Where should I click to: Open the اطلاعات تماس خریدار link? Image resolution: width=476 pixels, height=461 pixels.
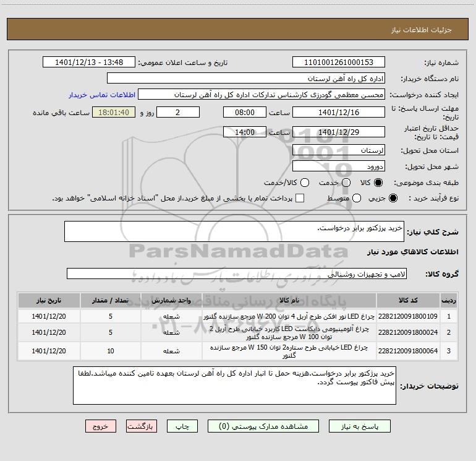pos(102,95)
